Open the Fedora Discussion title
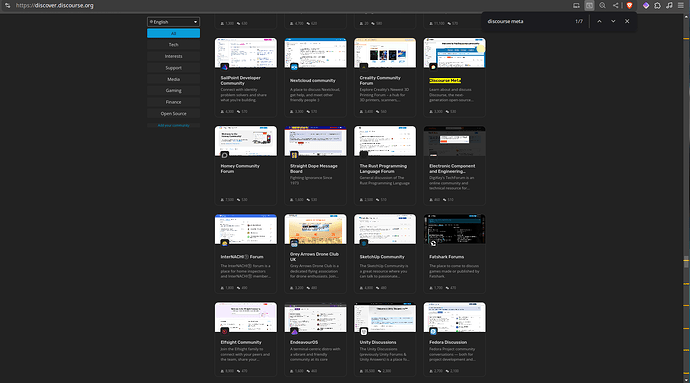 448,342
